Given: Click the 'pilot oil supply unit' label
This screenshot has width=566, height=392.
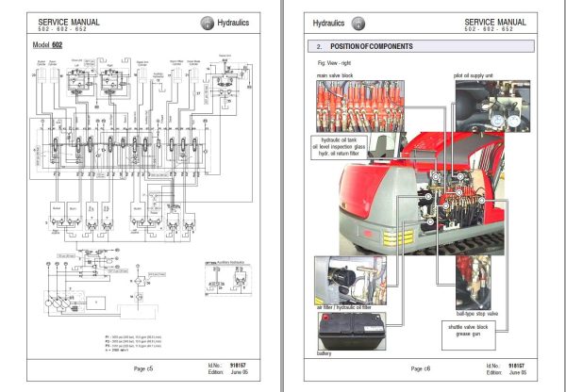Looking at the screenshot, I should 473,75.
